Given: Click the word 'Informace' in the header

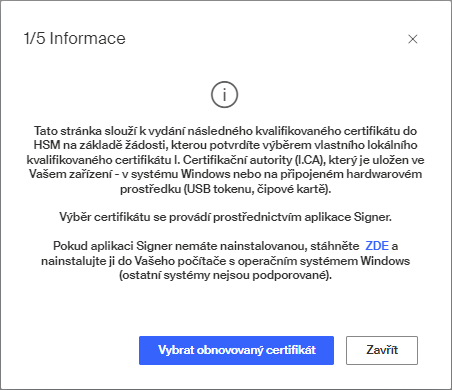Looking at the screenshot, I should pyautogui.click(x=88, y=38).
